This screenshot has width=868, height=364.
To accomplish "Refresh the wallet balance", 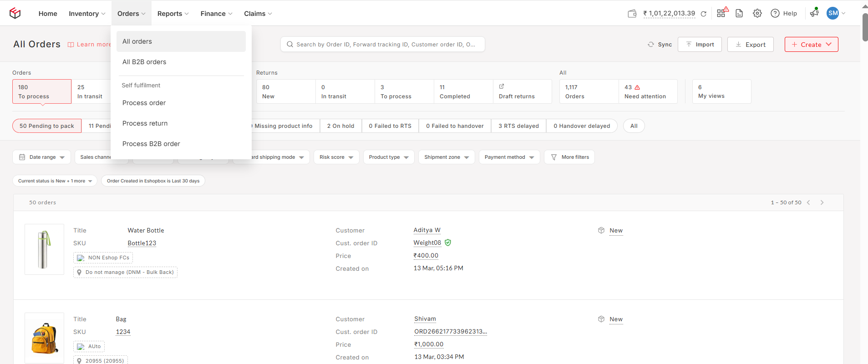I will click(x=703, y=14).
